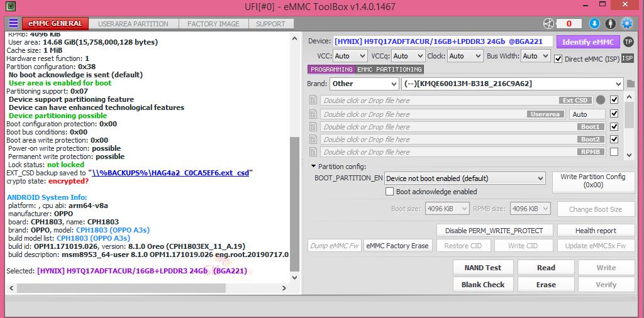Click the red counter field showing 0
The width and height of the screenshot is (644, 318).
pyautogui.click(x=569, y=24)
